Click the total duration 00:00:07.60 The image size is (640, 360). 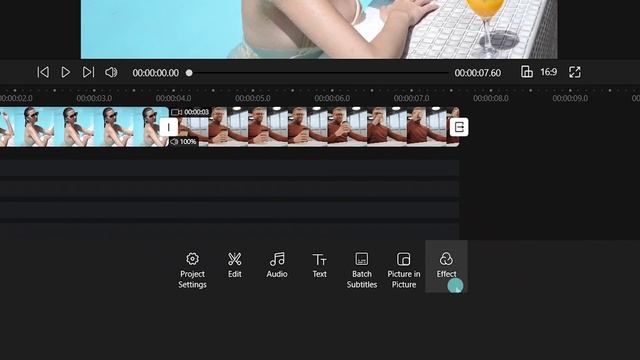coord(478,73)
